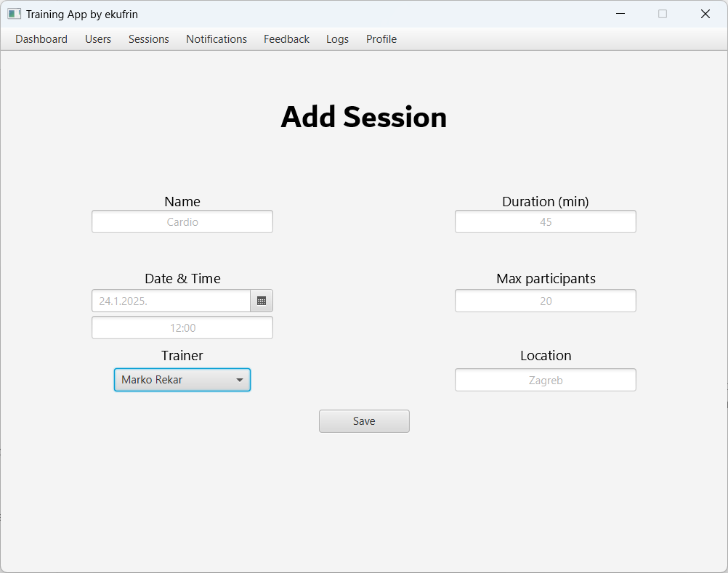Focus the Location field with Zagreb placeholder
Screen dimensions: 728x573
(546, 380)
